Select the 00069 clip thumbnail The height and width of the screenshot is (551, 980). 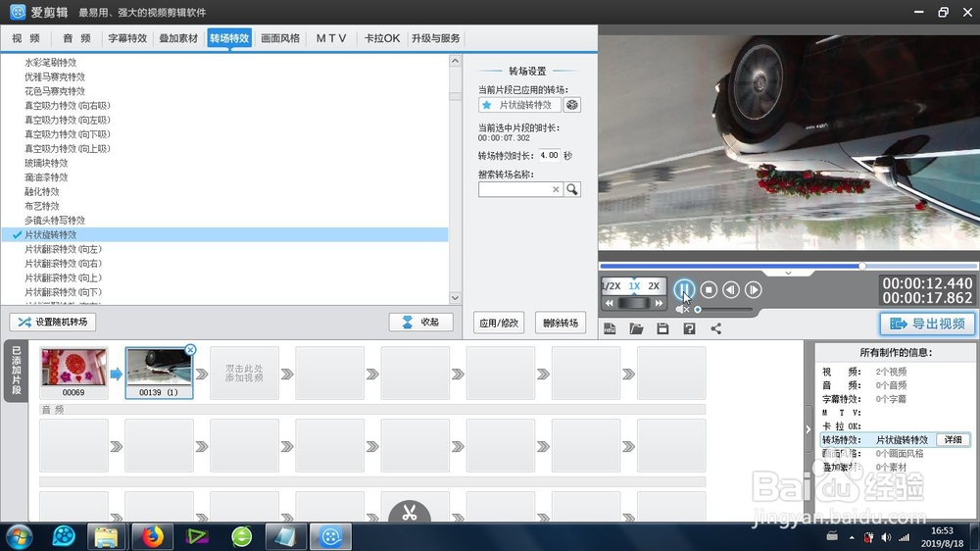(73, 373)
